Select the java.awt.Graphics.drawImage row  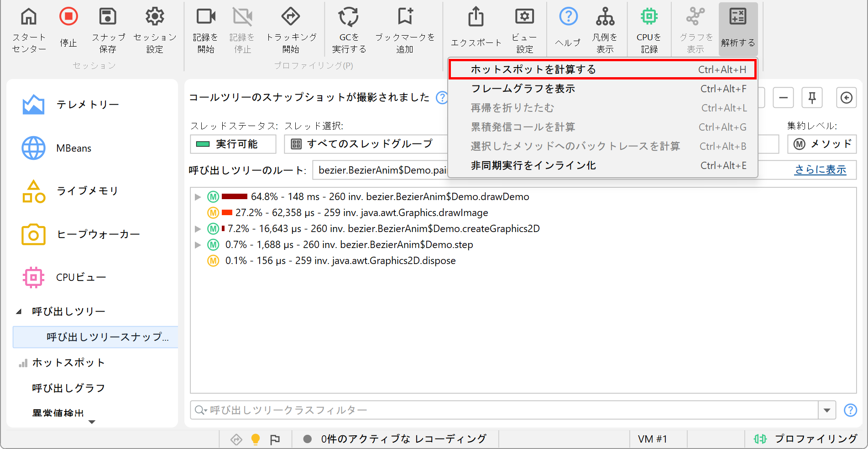(361, 213)
